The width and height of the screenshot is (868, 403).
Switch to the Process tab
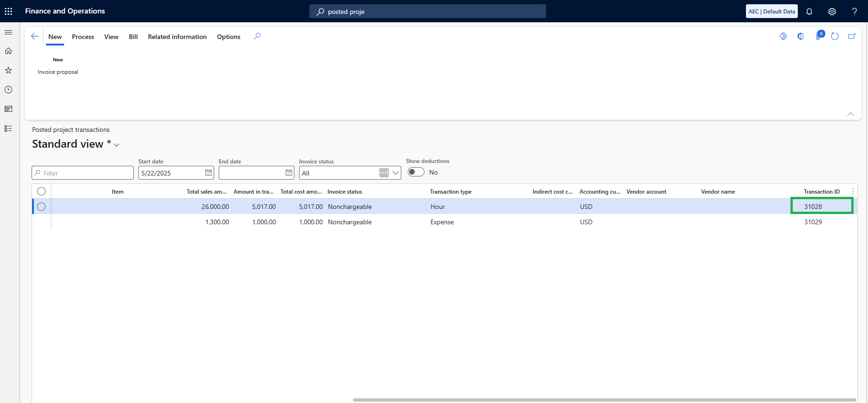coord(83,37)
